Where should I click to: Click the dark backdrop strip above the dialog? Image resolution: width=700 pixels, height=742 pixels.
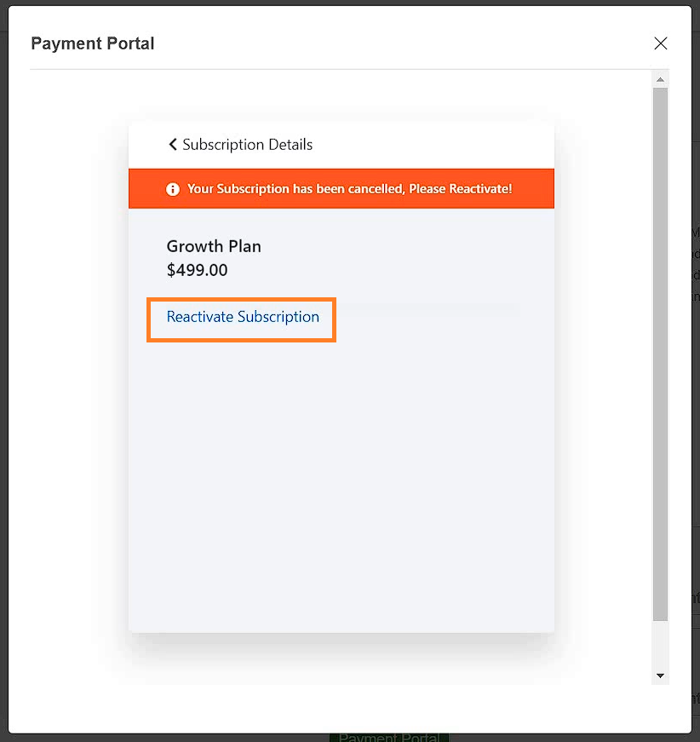coord(350,3)
